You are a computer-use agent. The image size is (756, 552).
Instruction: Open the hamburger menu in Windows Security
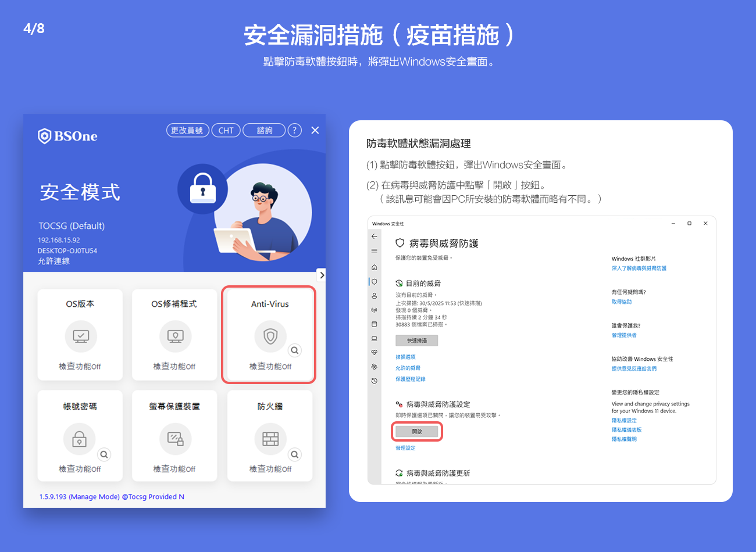tap(375, 251)
